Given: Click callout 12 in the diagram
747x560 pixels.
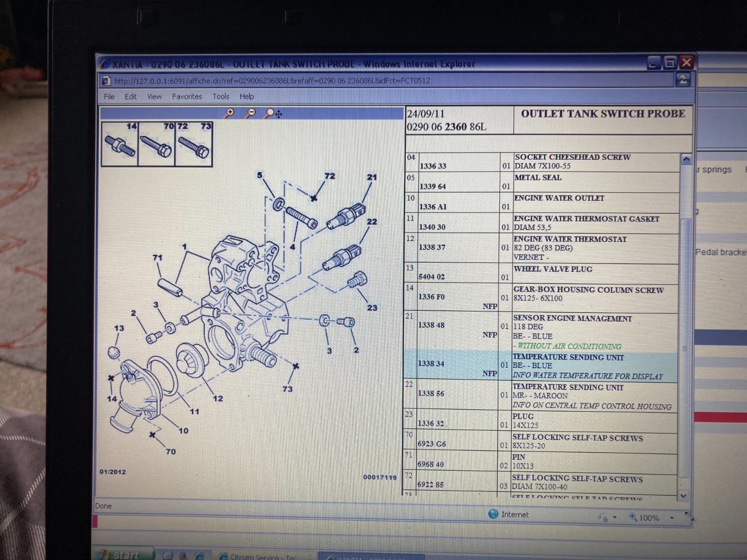Looking at the screenshot, I should (x=218, y=399).
